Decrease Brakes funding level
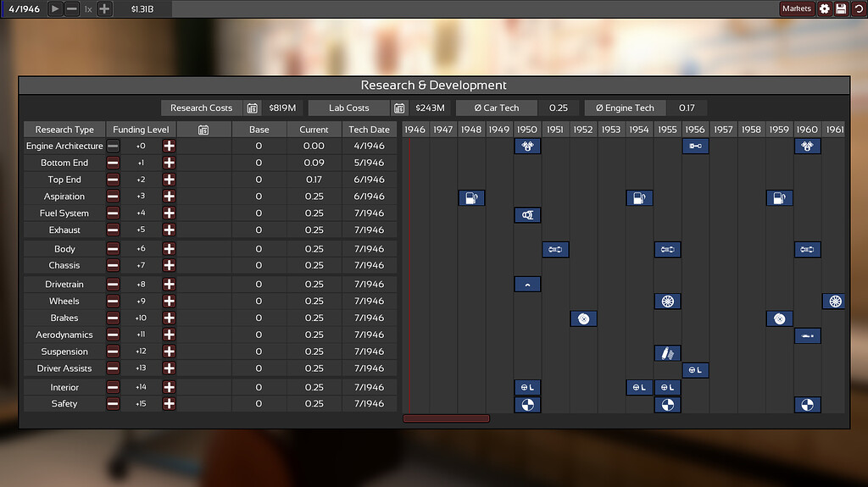Image resolution: width=868 pixels, height=487 pixels. 113,318
